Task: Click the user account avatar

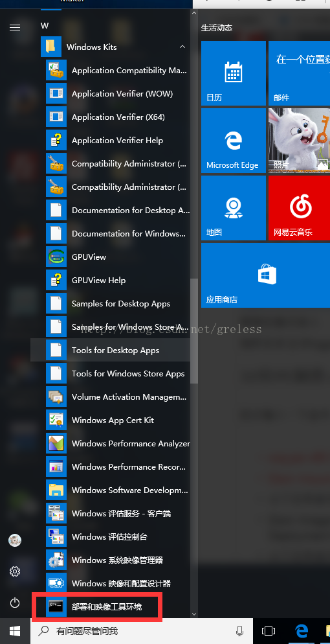Action: click(15, 540)
